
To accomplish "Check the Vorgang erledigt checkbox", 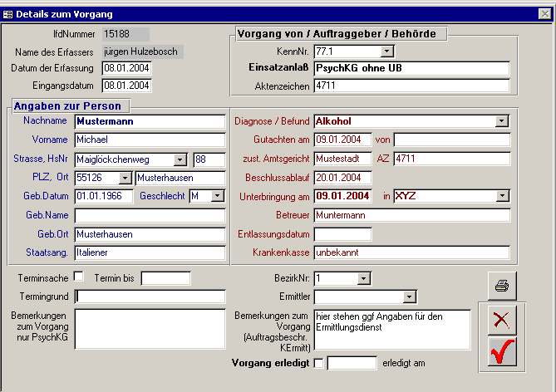I will point(319,363).
